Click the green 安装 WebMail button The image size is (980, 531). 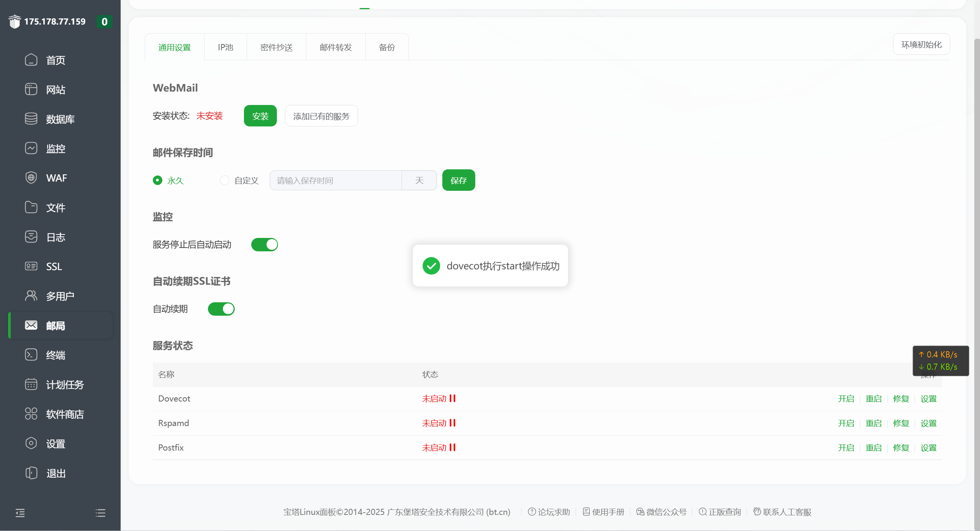[260, 116]
